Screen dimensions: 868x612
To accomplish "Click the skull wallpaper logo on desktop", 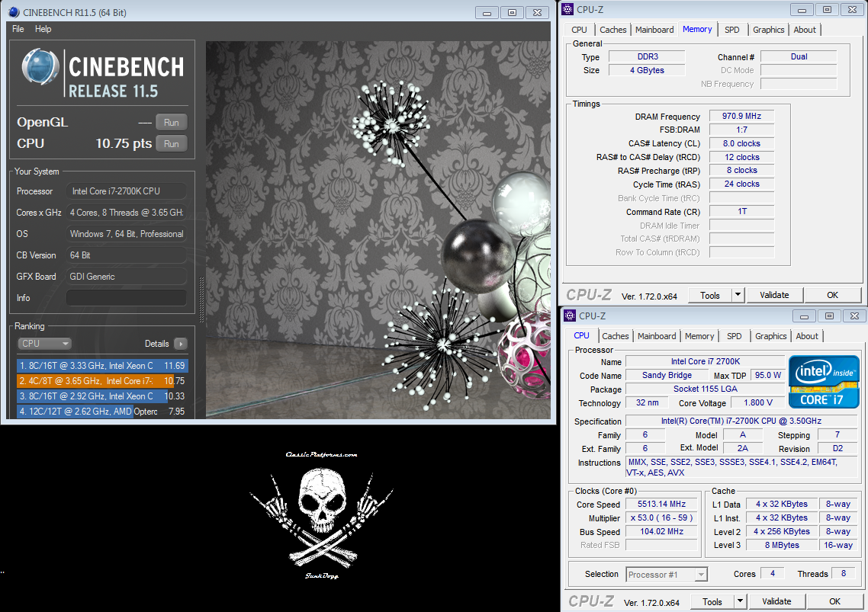I will pos(322,514).
